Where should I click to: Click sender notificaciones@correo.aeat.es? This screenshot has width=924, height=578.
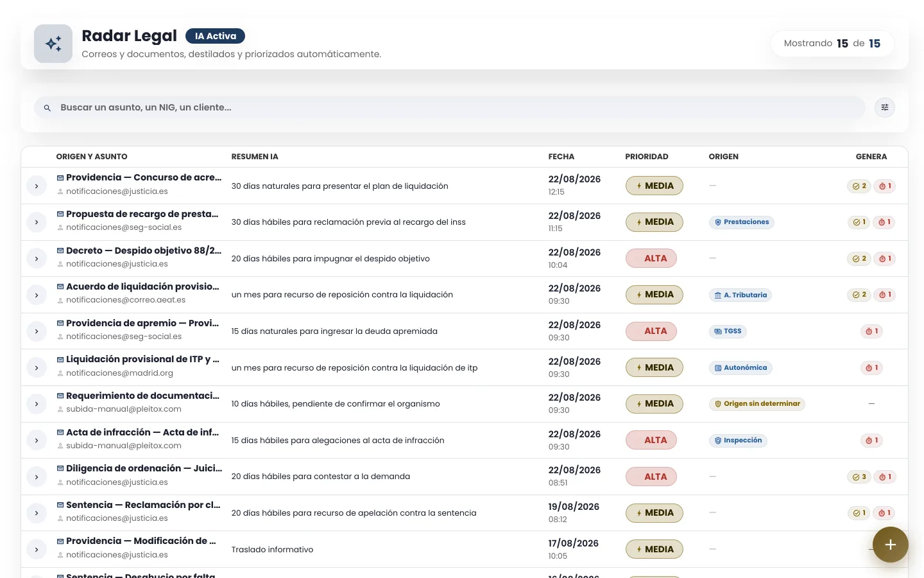(126, 300)
